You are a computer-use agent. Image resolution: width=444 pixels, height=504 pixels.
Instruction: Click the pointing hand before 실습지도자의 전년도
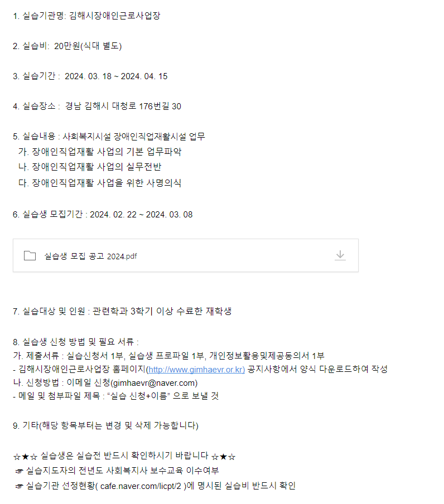tap(20, 471)
